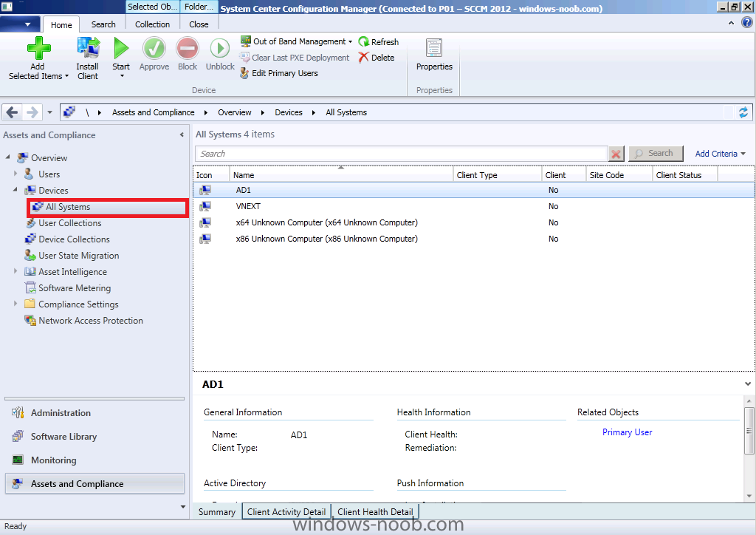The height and width of the screenshot is (535, 756).
Task: Click the Install Client icon
Action: coord(89,48)
